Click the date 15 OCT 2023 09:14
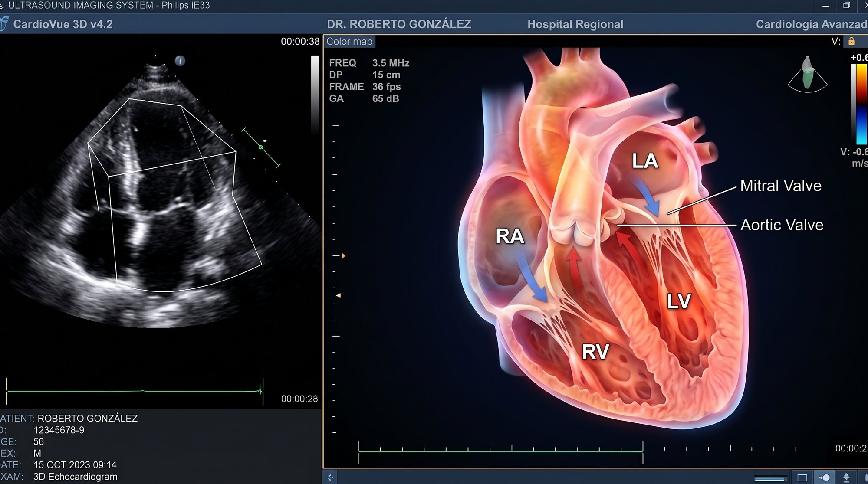Image resolution: width=868 pixels, height=484 pixels. click(75, 465)
